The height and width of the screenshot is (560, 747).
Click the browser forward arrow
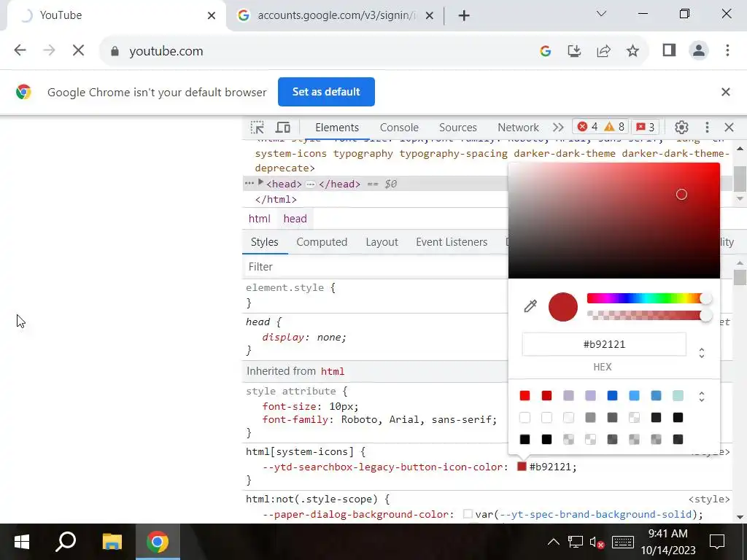click(49, 50)
